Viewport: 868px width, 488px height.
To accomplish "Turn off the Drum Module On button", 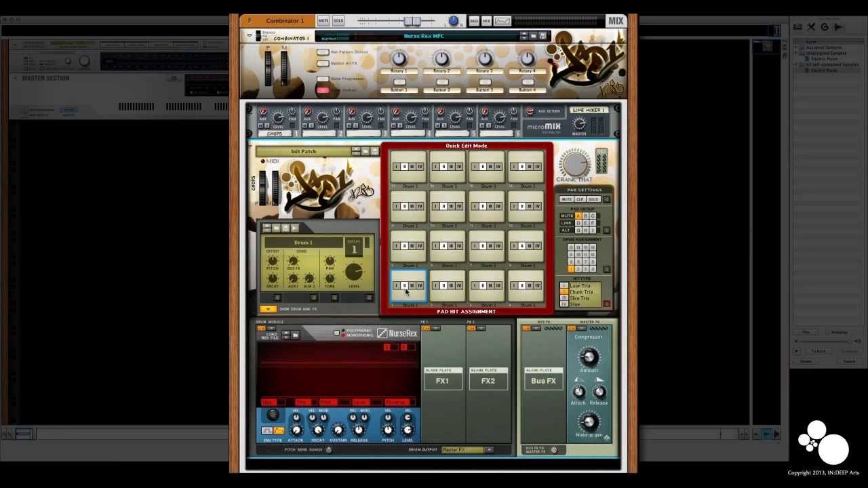I will [261, 328].
